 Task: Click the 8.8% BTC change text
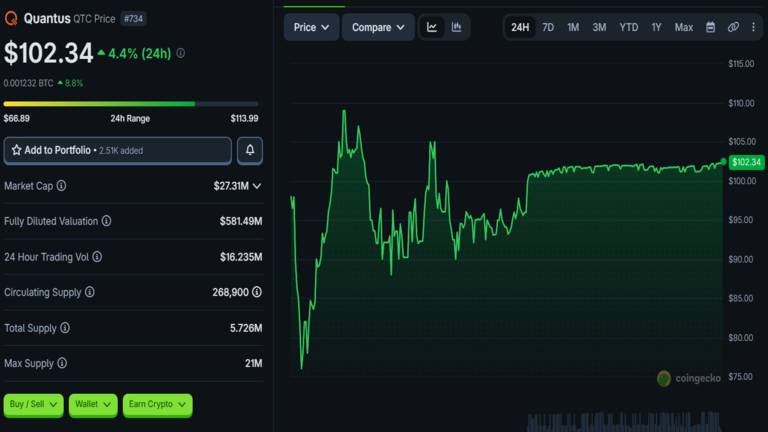pyautogui.click(x=73, y=83)
